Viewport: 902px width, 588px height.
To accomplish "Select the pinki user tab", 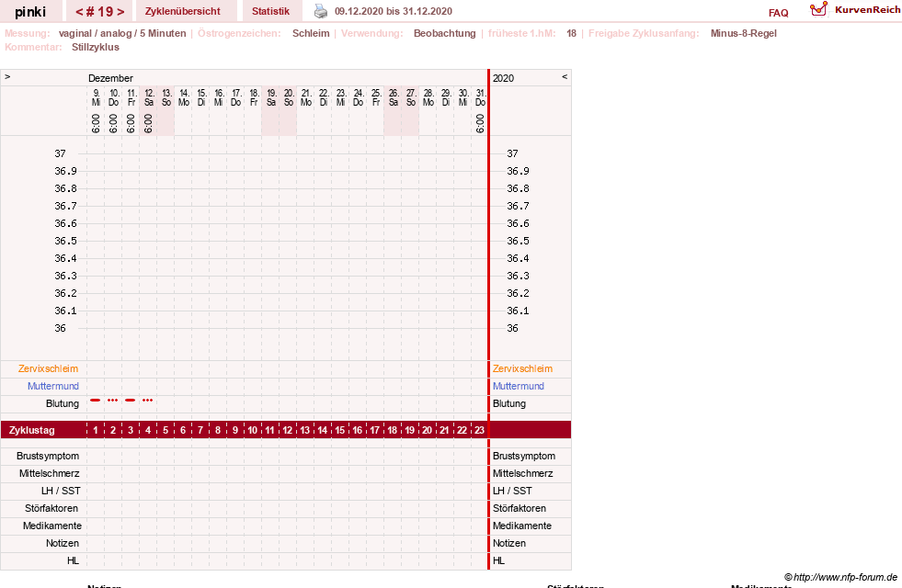I will (x=30, y=12).
